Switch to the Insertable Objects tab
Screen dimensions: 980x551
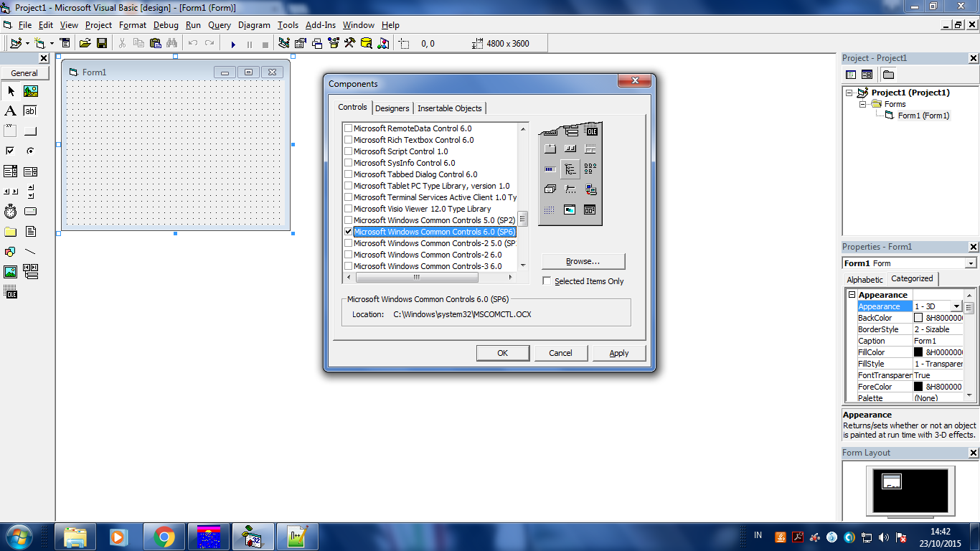click(x=450, y=108)
